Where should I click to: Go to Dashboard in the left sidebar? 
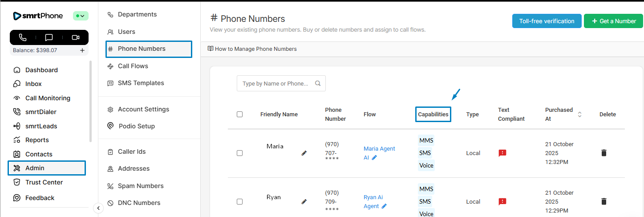click(41, 70)
